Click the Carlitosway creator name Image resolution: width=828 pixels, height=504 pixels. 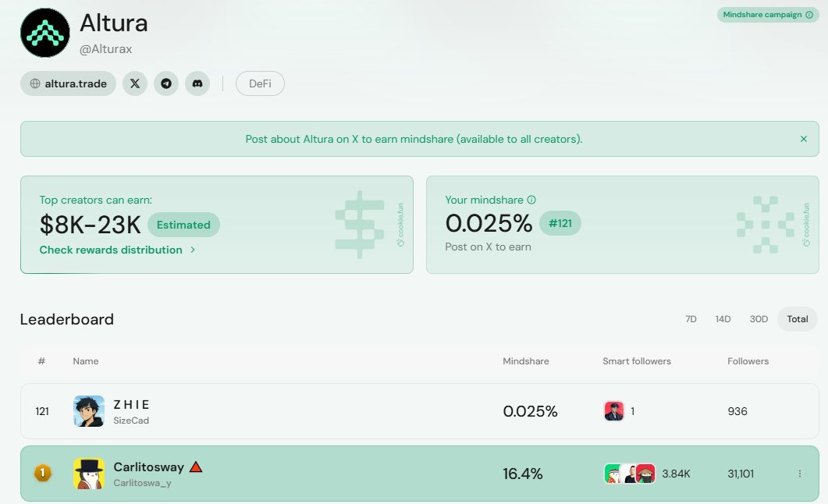(149, 467)
